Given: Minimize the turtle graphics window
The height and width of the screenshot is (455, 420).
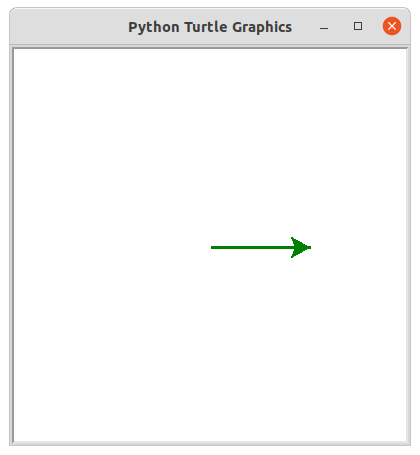Looking at the screenshot, I should [324, 28].
